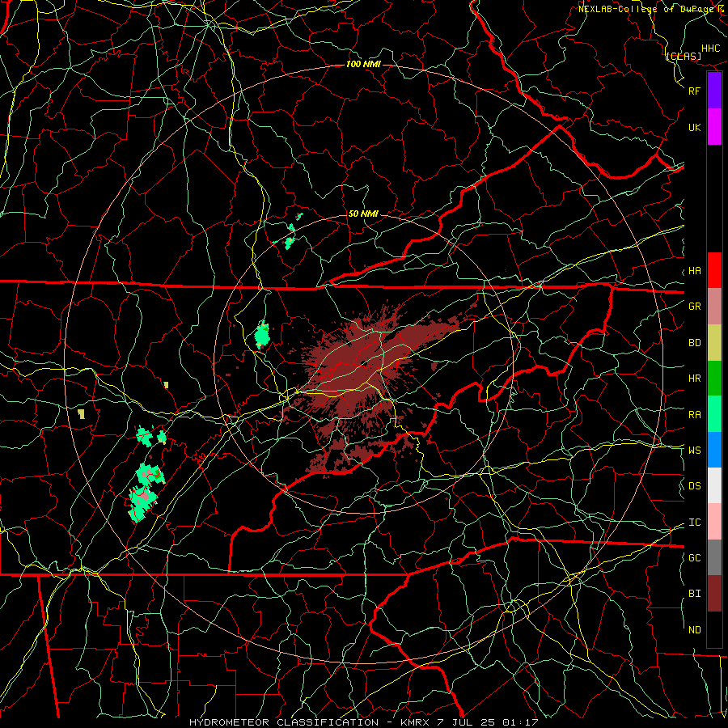The height and width of the screenshot is (728, 728).
Task: Click the GR legend label
Action: 694,307
